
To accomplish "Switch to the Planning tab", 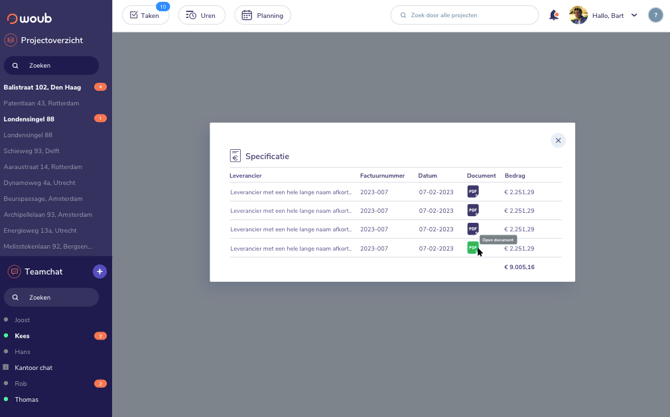I will pyautogui.click(x=262, y=15).
